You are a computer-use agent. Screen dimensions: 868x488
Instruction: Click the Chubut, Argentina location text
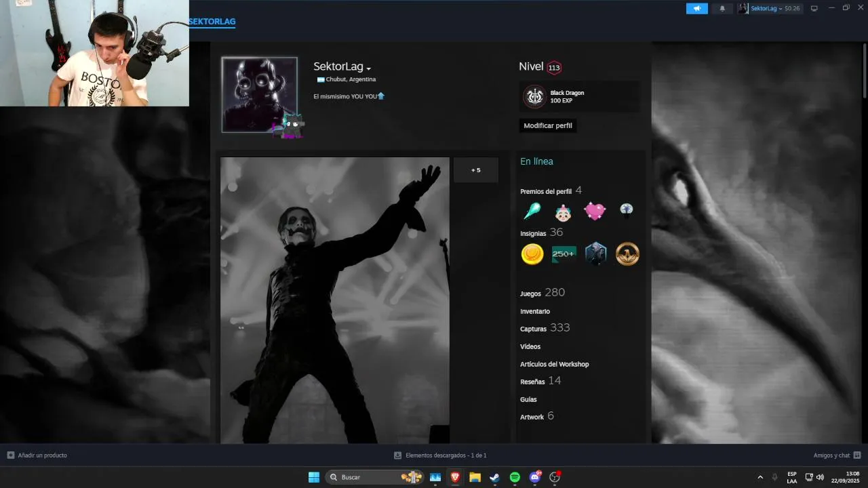pos(351,79)
